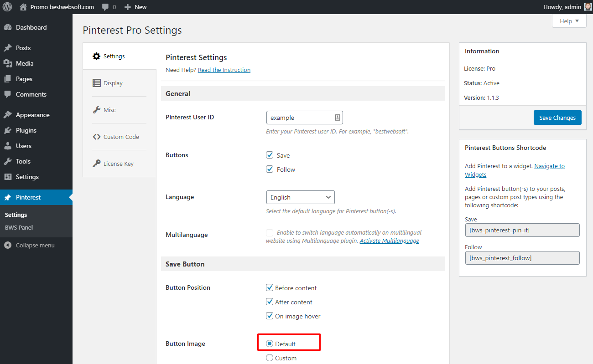The height and width of the screenshot is (364, 593).
Task: Click the plus icon next to New
Action: point(128,7)
